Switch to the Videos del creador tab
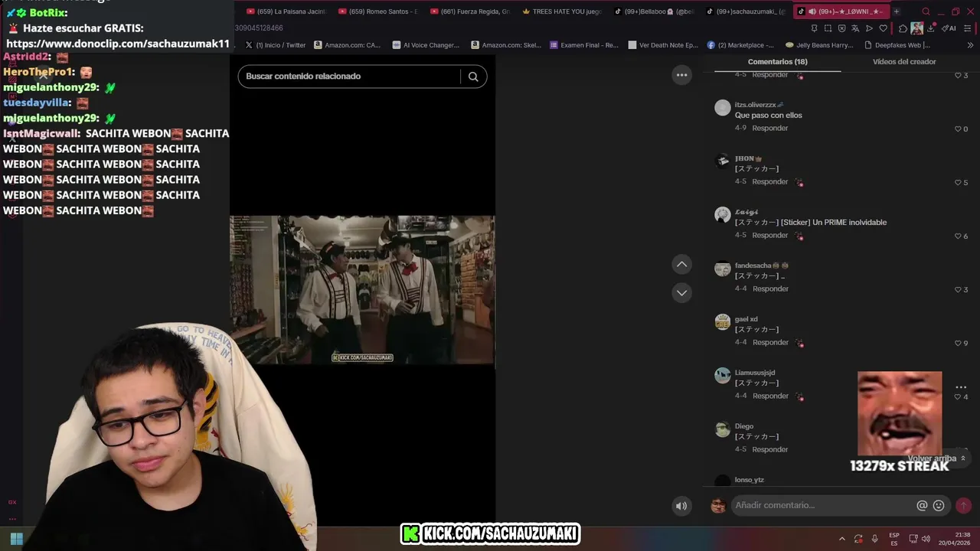Image resolution: width=980 pixels, height=551 pixels. (x=904, y=62)
